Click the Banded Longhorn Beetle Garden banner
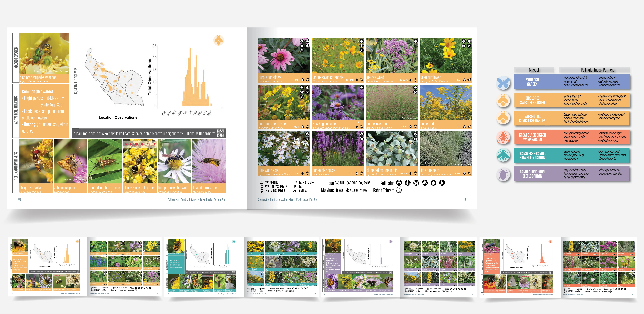Image resolution: width=644 pixels, height=314 pixels. pyautogui.click(x=532, y=174)
